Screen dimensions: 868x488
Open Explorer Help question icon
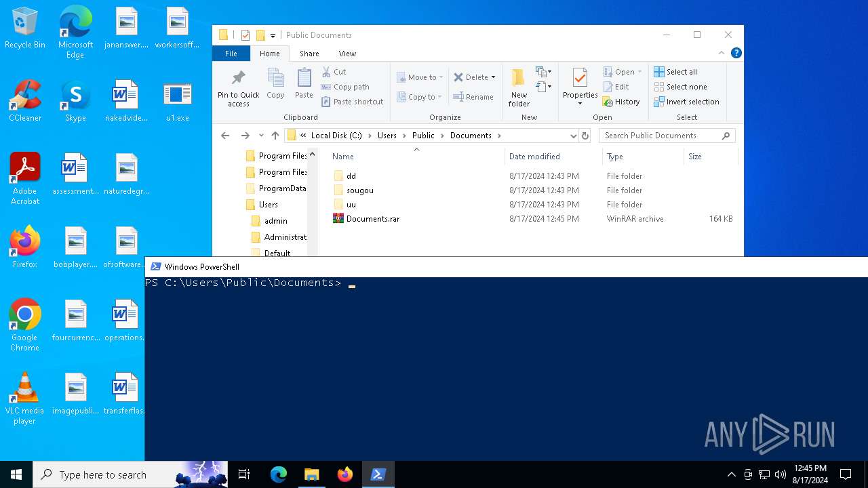pos(736,53)
